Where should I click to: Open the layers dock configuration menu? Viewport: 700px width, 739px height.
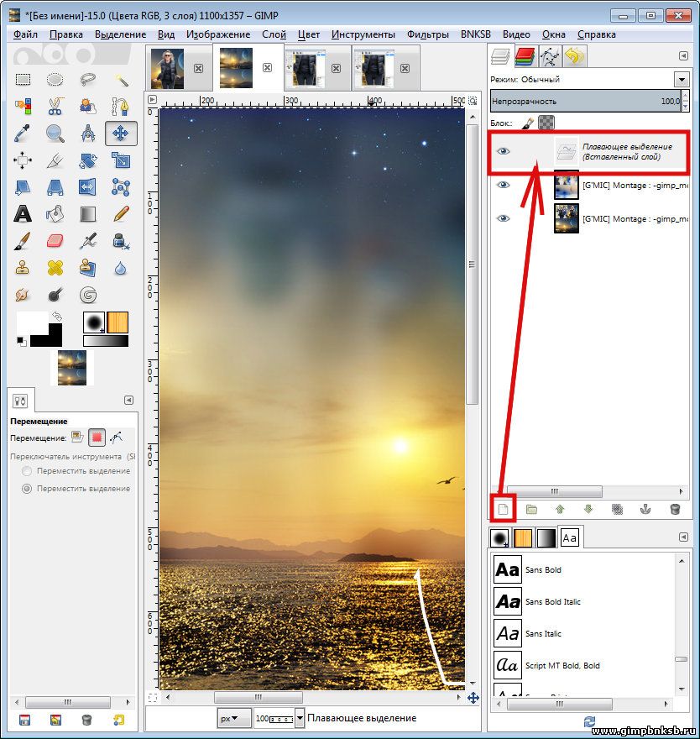(x=683, y=56)
